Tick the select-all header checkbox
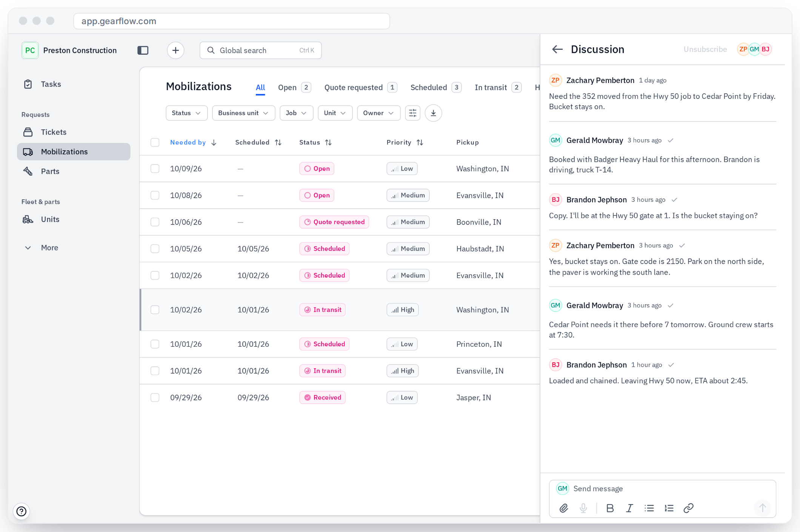Viewport: 800px width, 532px height. pyautogui.click(x=155, y=142)
